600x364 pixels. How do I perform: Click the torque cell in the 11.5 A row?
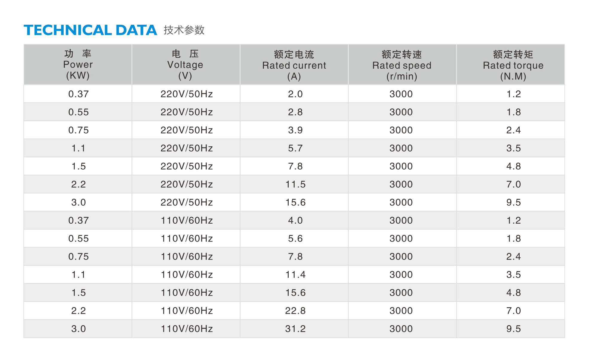tap(510, 184)
